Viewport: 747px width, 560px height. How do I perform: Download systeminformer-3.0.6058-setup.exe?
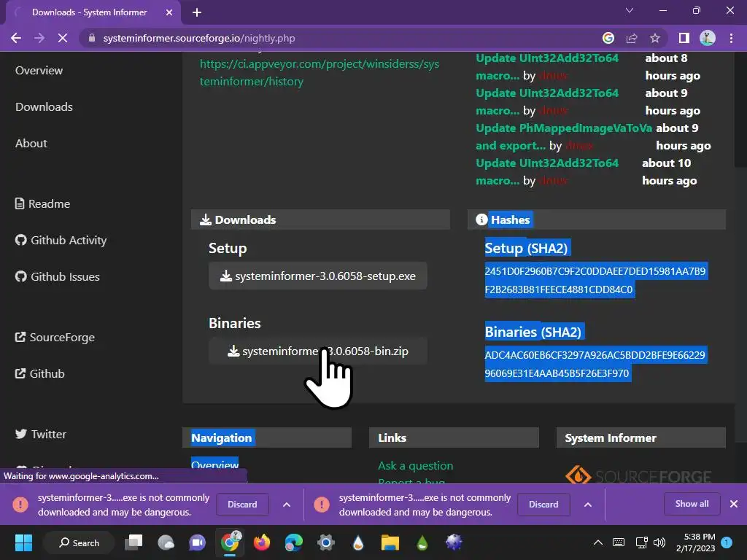click(318, 276)
